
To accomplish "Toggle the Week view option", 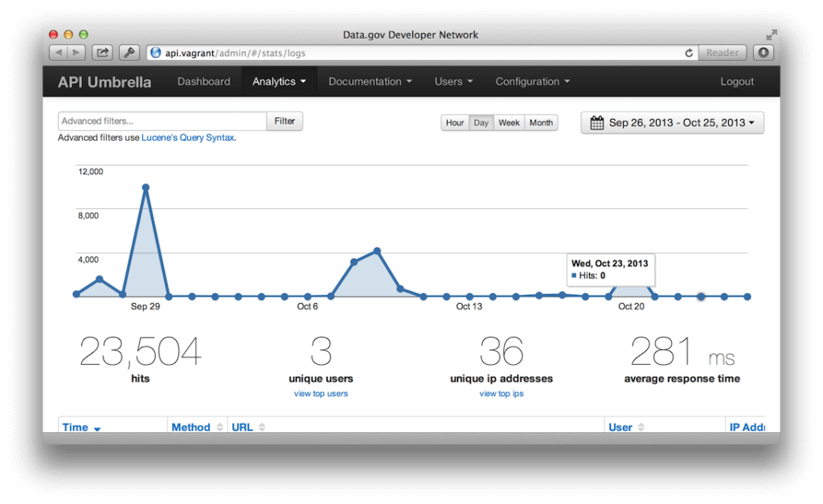I will point(509,122).
